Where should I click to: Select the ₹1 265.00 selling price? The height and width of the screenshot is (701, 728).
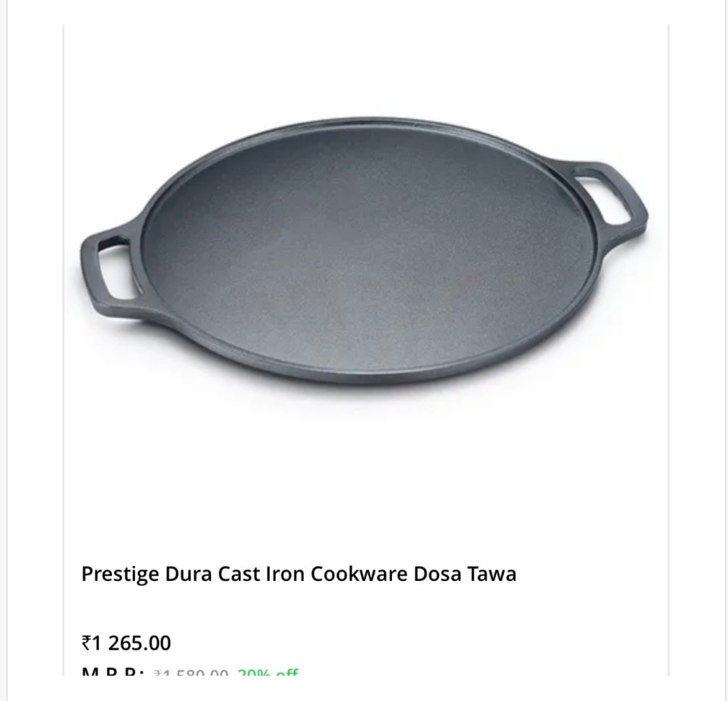pos(126,643)
